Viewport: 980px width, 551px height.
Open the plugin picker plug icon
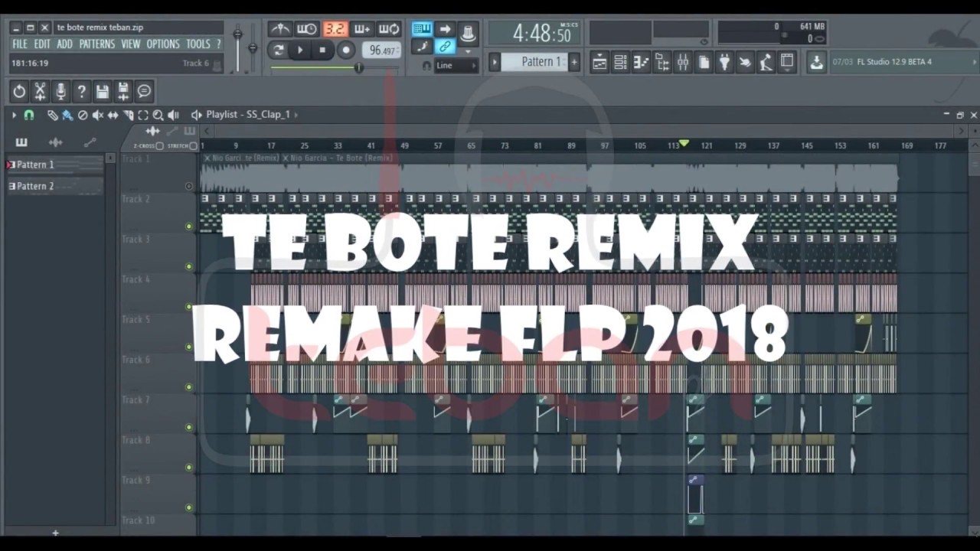(x=724, y=62)
